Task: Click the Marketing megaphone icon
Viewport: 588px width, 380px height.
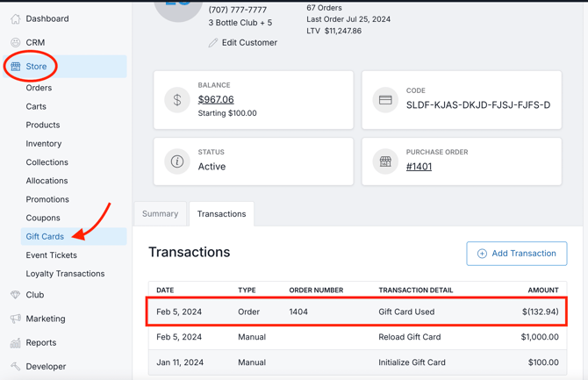Action: (x=16, y=319)
